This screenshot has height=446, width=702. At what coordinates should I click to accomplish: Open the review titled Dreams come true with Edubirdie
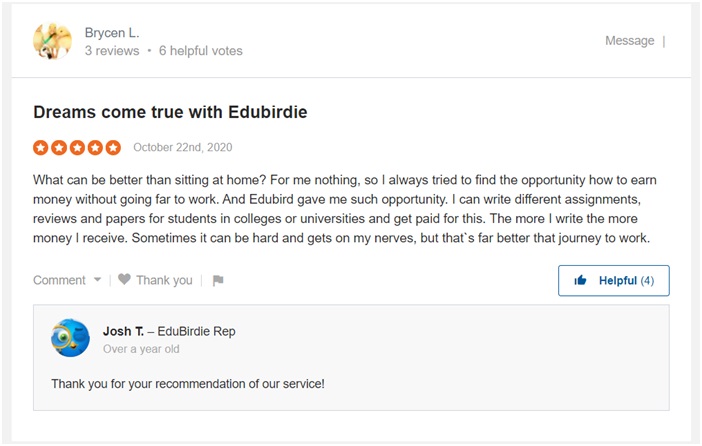click(170, 113)
